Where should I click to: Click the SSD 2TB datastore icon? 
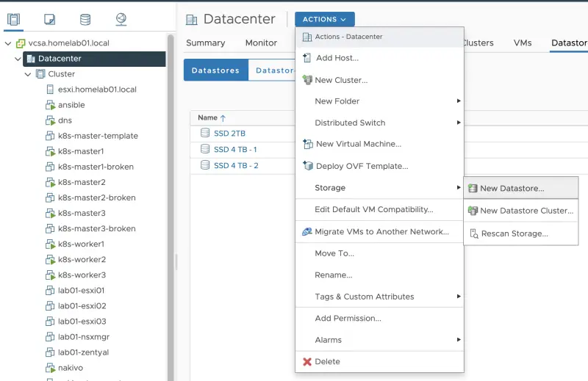coord(205,133)
